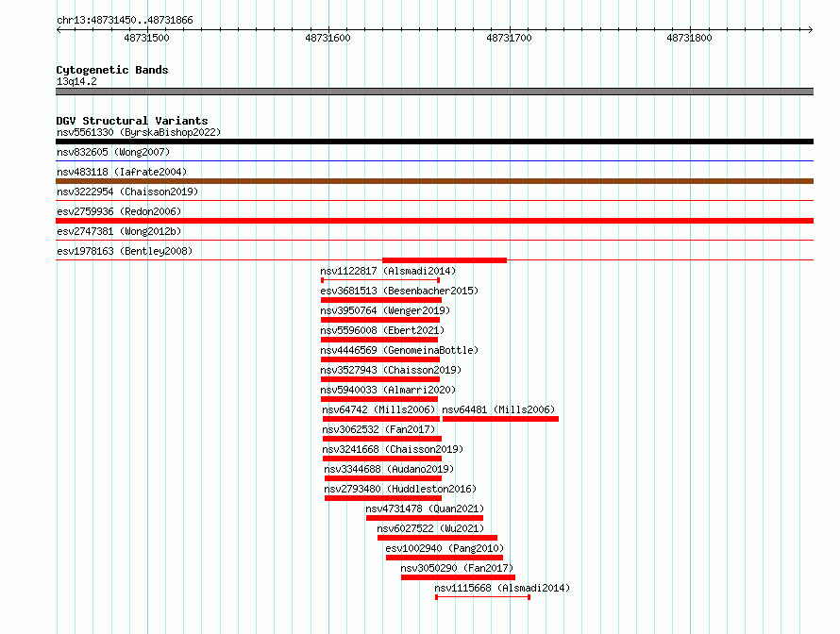Viewport: 840px width, 634px height.
Task: Click the 48731500 ruler position label
Action: (x=146, y=38)
